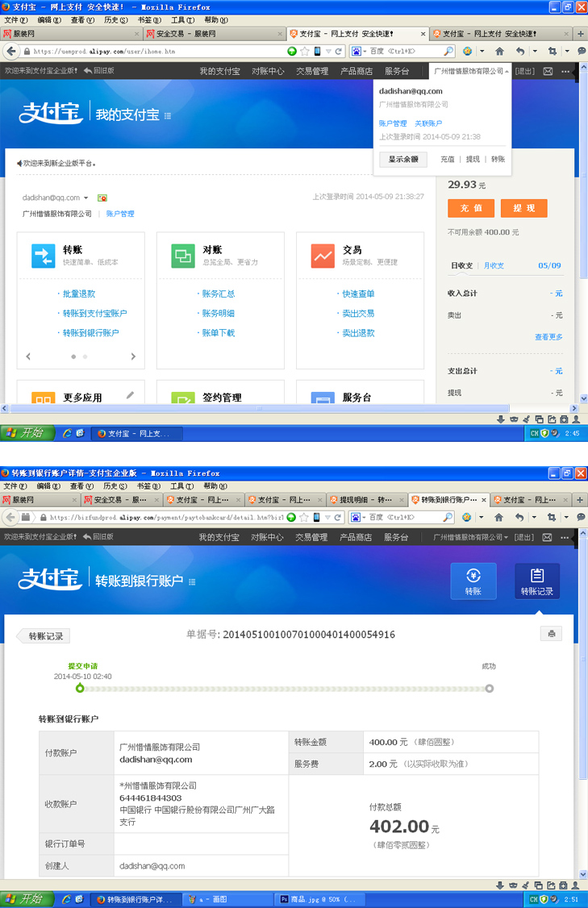Viewport: 588px width, 908px height.
Task: Open 文件 menu in the 我的支付宝 Firefox window
Action: point(15,20)
